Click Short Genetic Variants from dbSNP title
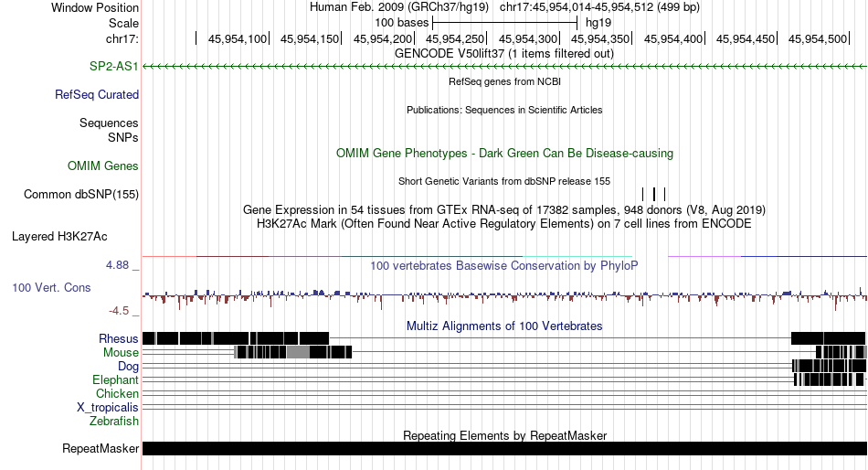The width and height of the screenshot is (868, 470). click(x=504, y=181)
